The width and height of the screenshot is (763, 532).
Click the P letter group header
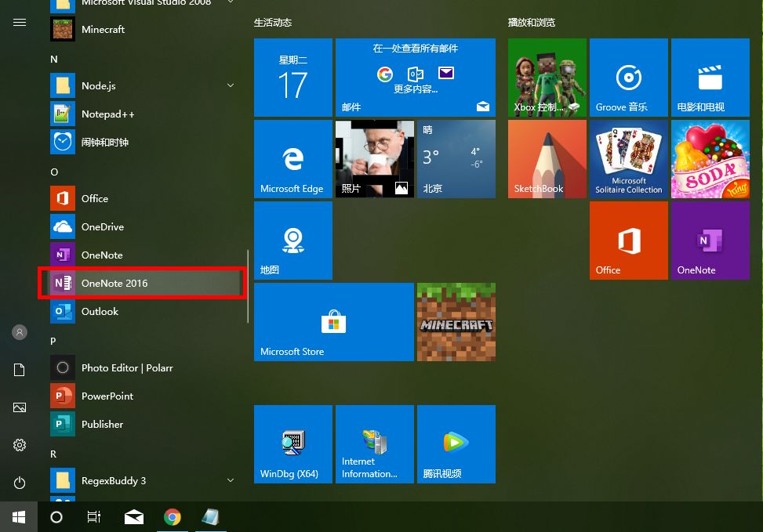click(53, 342)
